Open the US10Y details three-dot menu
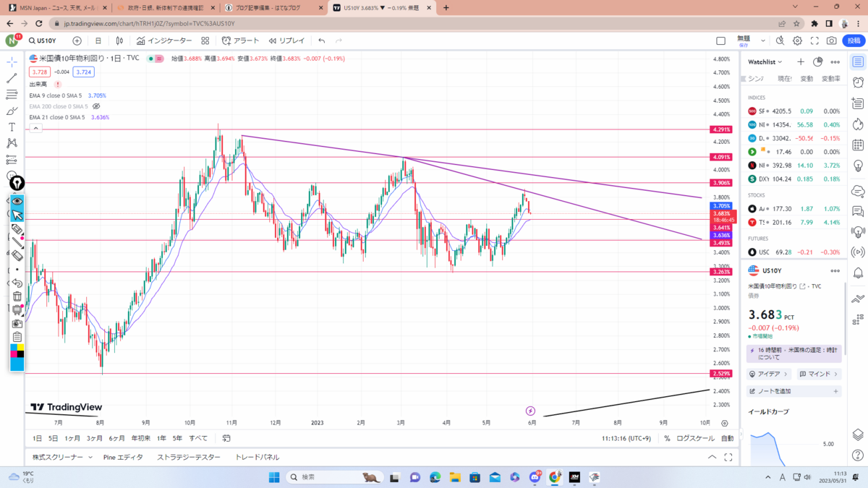868x488 pixels. [x=835, y=270]
